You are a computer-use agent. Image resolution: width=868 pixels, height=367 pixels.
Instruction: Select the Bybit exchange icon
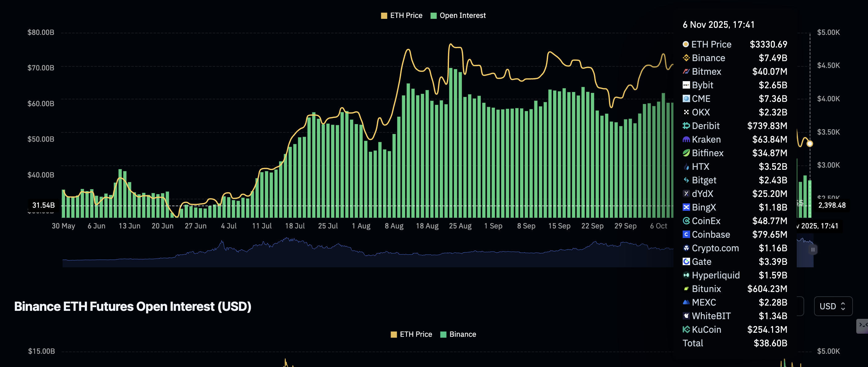(x=686, y=85)
